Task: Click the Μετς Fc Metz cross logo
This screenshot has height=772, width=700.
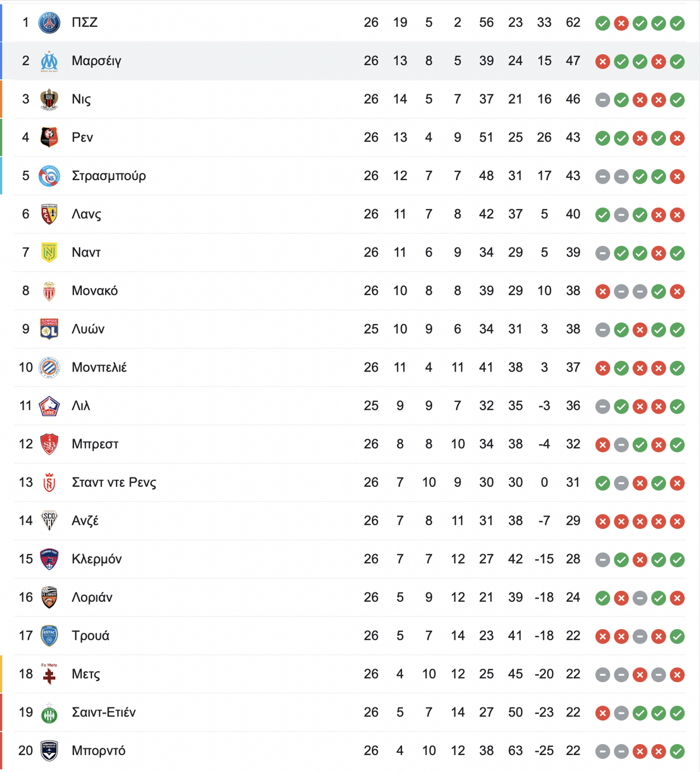Action: (x=49, y=674)
